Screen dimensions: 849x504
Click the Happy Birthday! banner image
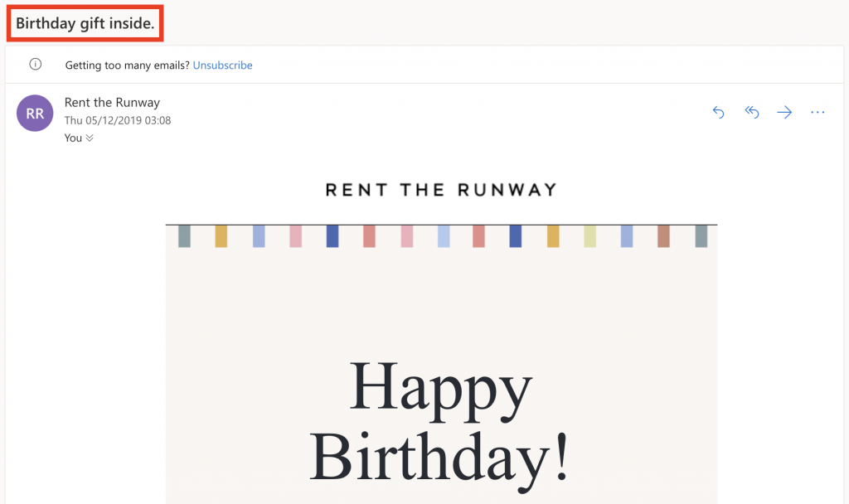(441, 364)
